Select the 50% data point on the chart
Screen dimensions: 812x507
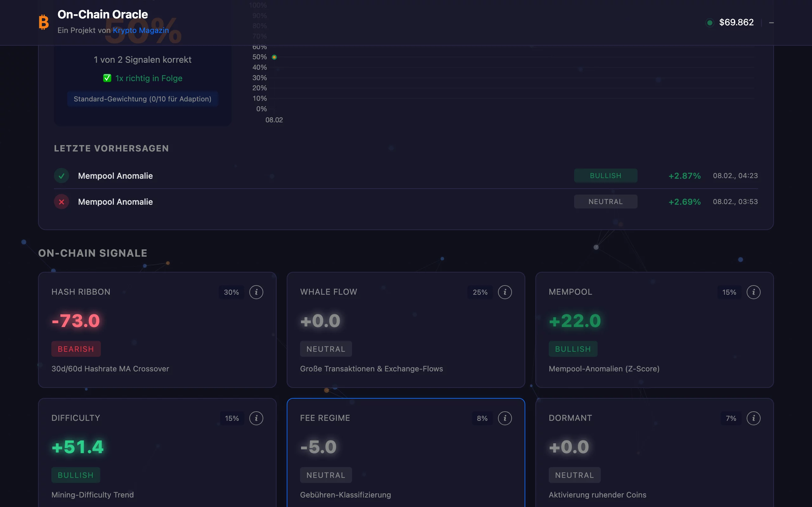tap(274, 57)
